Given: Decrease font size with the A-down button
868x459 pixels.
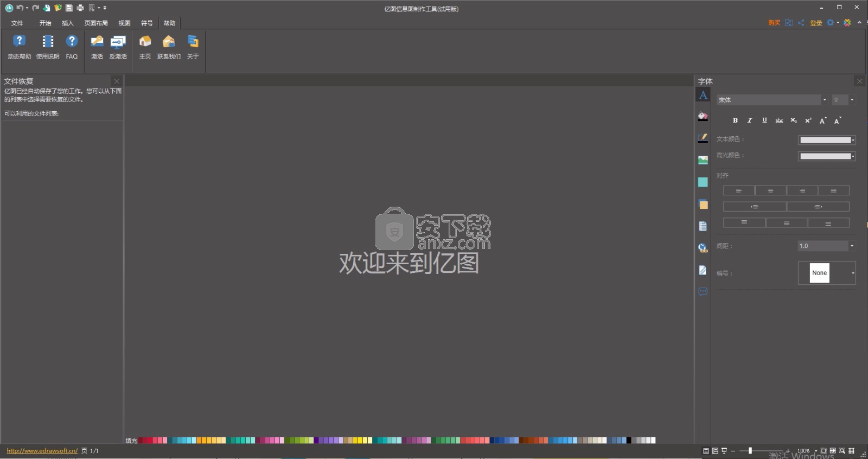Looking at the screenshot, I should 838,120.
